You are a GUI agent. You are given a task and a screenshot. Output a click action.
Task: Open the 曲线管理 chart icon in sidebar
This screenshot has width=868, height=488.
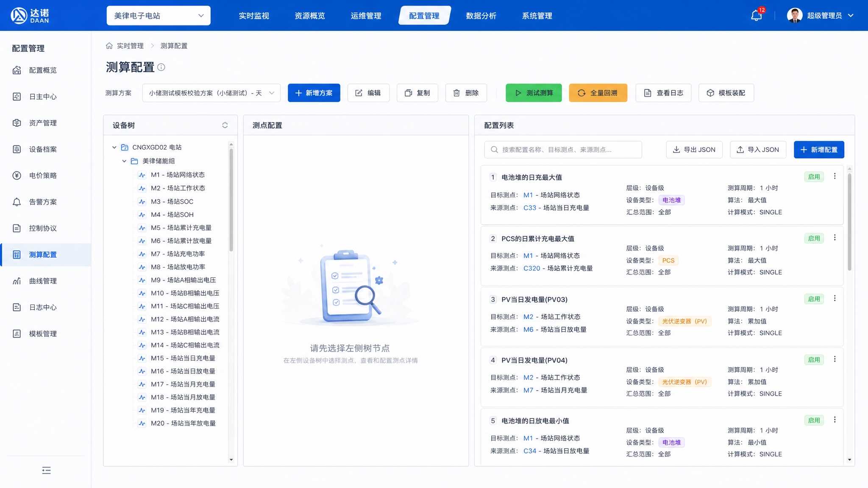[17, 281]
